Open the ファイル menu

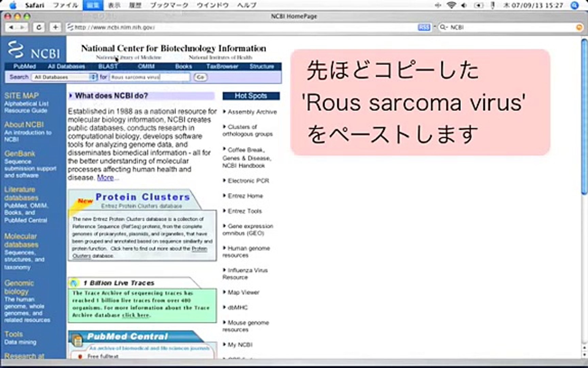tap(65, 5)
